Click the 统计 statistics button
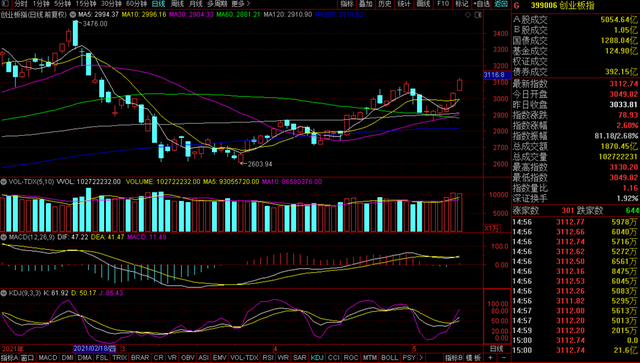The width and height of the screenshot is (640, 363). pos(404,4)
